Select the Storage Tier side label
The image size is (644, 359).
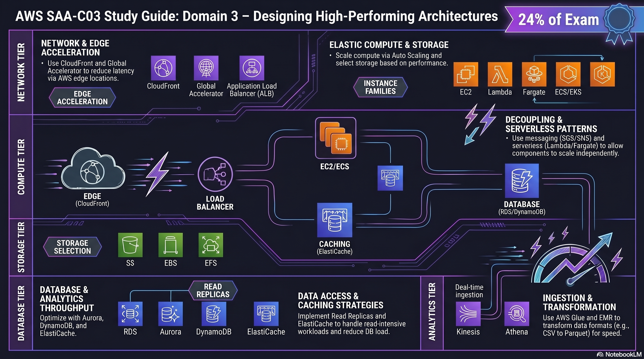point(21,247)
